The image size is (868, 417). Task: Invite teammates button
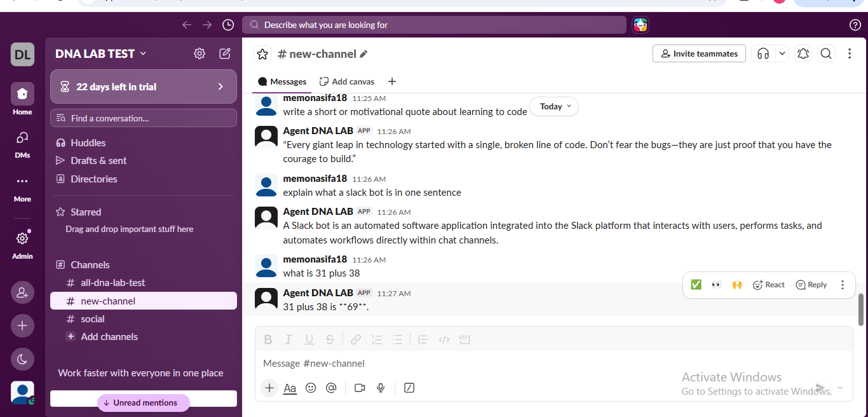[699, 54]
